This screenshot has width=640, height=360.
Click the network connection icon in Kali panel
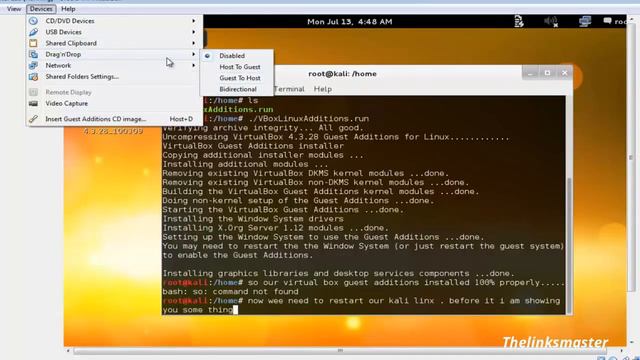[585, 21]
